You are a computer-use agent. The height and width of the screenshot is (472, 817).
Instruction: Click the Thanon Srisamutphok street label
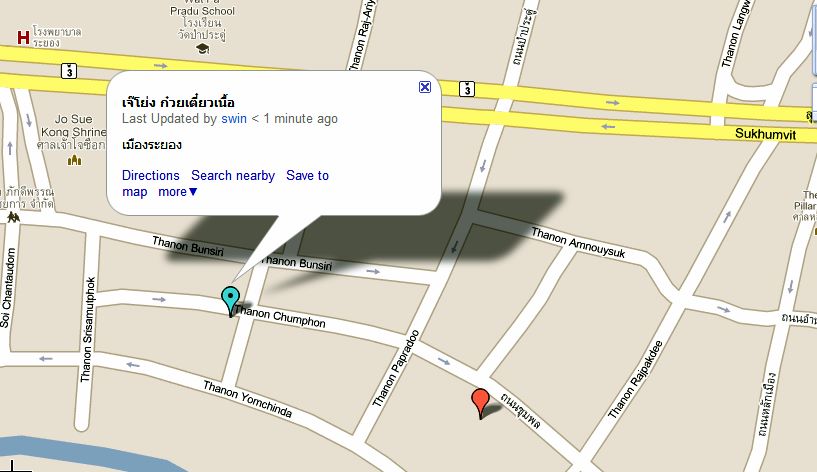click(x=88, y=330)
